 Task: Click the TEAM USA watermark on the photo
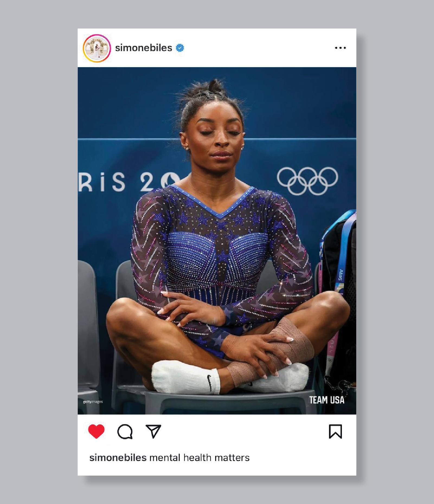coord(327,400)
